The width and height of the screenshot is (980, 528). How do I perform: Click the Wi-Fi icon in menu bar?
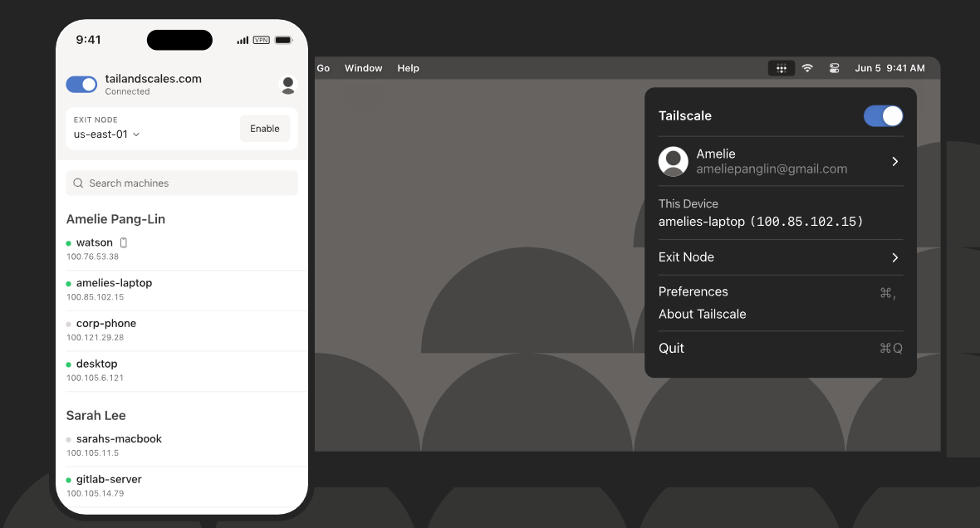[x=807, y=68]
